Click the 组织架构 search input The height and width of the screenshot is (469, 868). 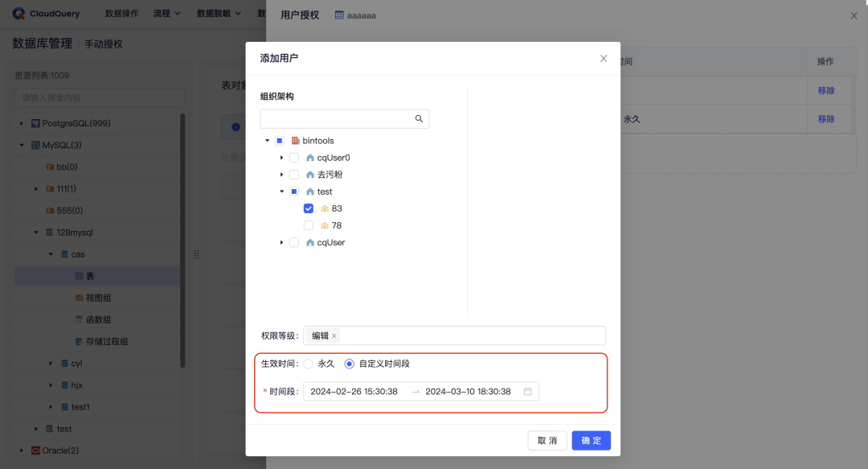coord(344,118)
